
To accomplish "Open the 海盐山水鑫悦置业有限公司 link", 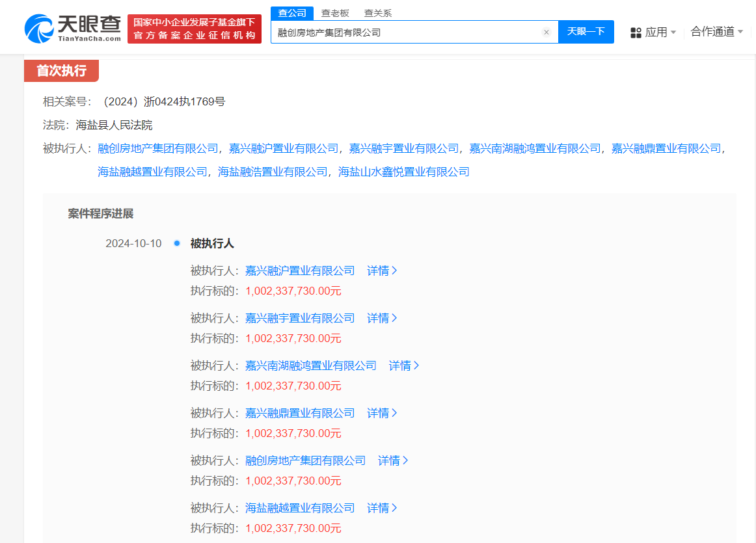I will pyautogui.click(x=404, y=172).
